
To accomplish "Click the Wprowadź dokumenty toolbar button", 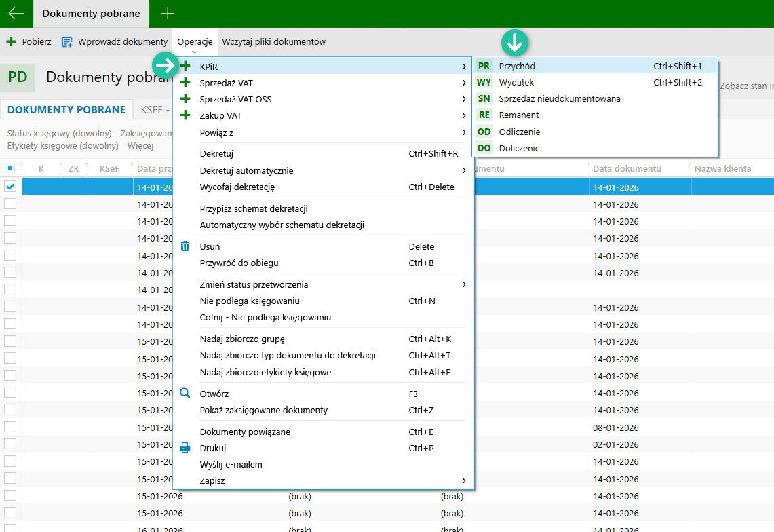I will [x=115, y=42].
